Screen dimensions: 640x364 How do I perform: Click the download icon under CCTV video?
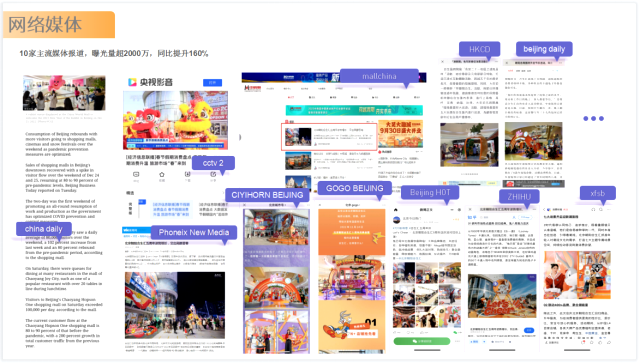pyautogui.click(x=187, y=174)
